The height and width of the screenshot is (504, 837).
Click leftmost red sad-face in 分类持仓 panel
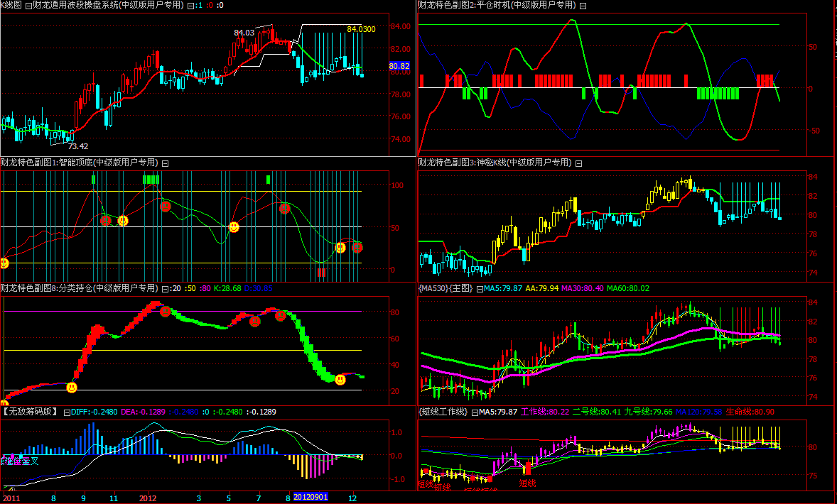[x=165, y=311]
